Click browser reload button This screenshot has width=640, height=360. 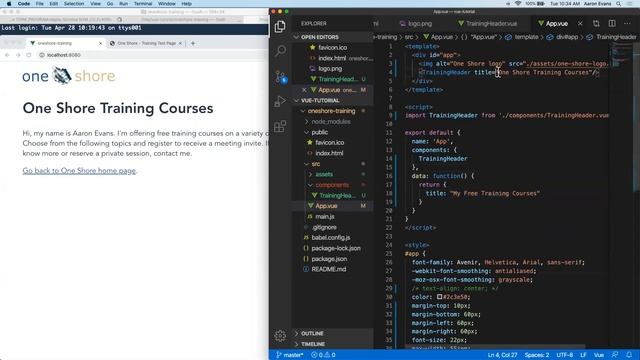[29, 55]
